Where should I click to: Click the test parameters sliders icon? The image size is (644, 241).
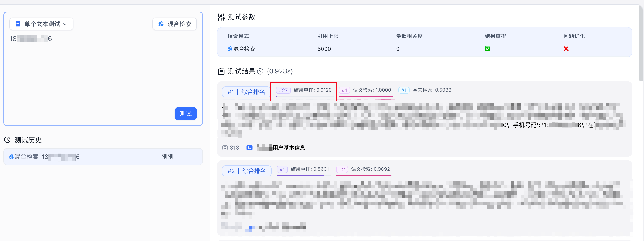tap(221, 17)
